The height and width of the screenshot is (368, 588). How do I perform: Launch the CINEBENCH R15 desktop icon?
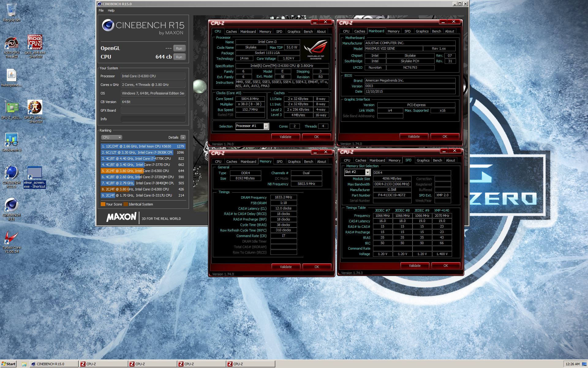(11, 209)
